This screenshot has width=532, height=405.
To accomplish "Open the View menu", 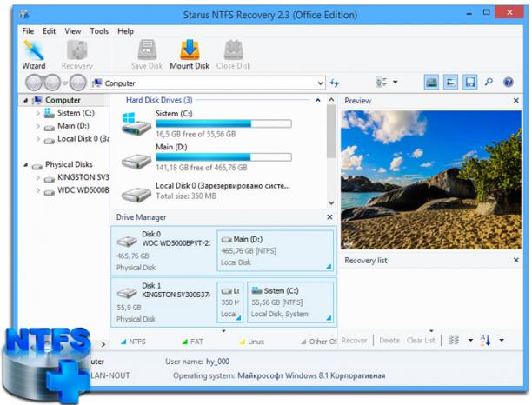I will pyautogui.click(x=73, y=31).
